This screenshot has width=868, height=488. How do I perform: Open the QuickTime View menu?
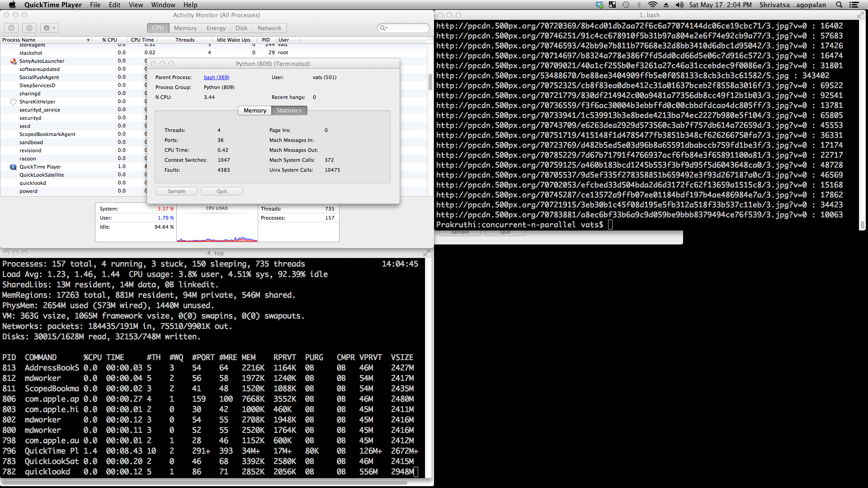tap(136, 5)
